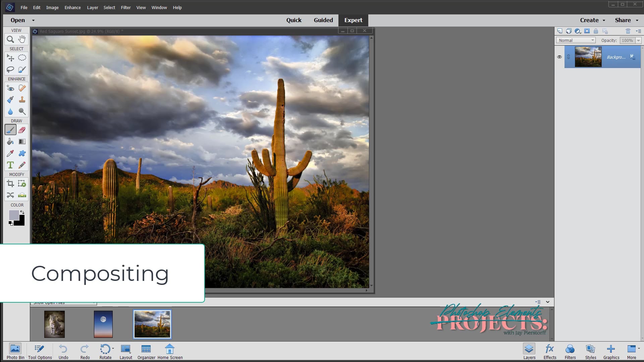Hide the Background layer with eye icon
644x362 pixels.
click(559, 57)
